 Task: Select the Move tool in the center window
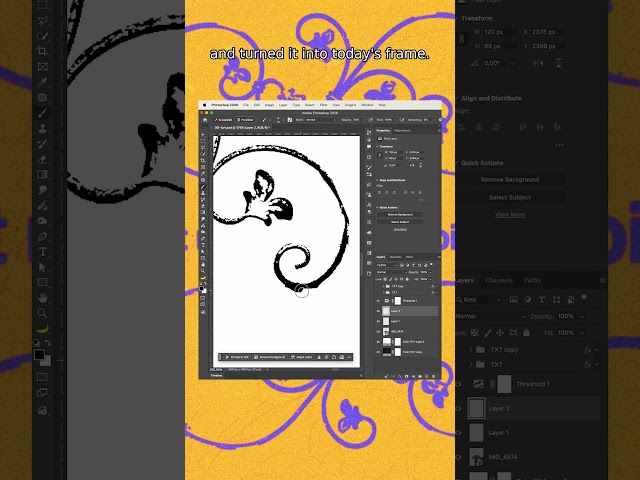(x=203, y=134)
